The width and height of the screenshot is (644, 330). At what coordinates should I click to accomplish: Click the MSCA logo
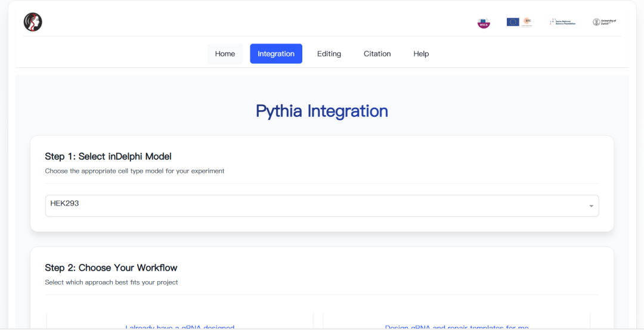(484, 23)
